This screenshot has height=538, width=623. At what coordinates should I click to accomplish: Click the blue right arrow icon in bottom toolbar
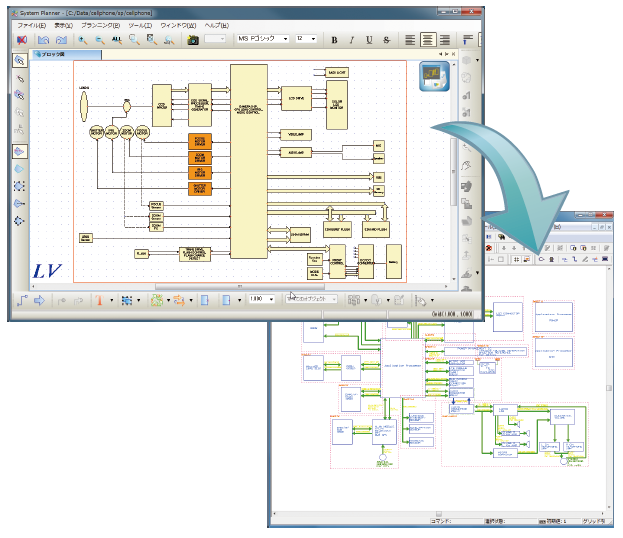click(39, 300)
